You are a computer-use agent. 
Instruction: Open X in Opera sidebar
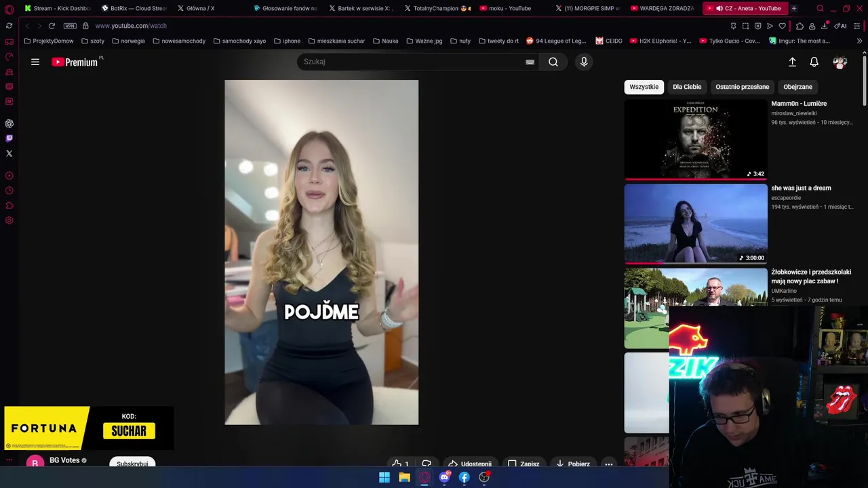(x=9, y=153)
